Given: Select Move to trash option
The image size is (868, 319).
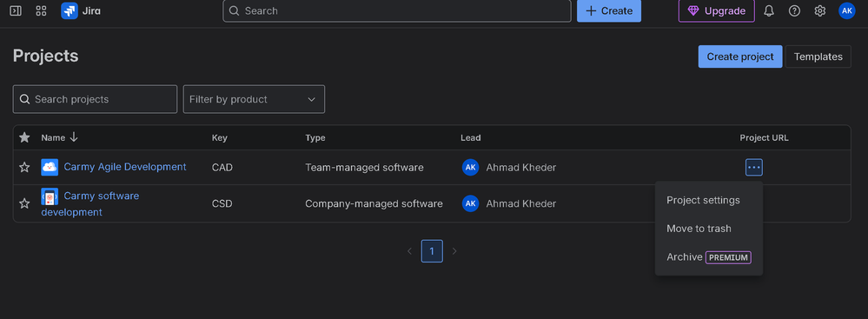Looking at the screenshot, I should tap(699, 229).
